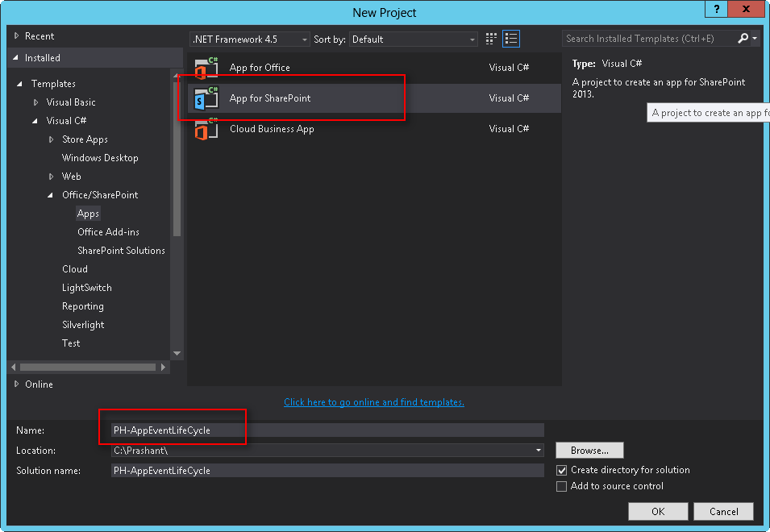Screen dimensions: 770x532
Task: Select the Test category
Action: click(71, 343)
